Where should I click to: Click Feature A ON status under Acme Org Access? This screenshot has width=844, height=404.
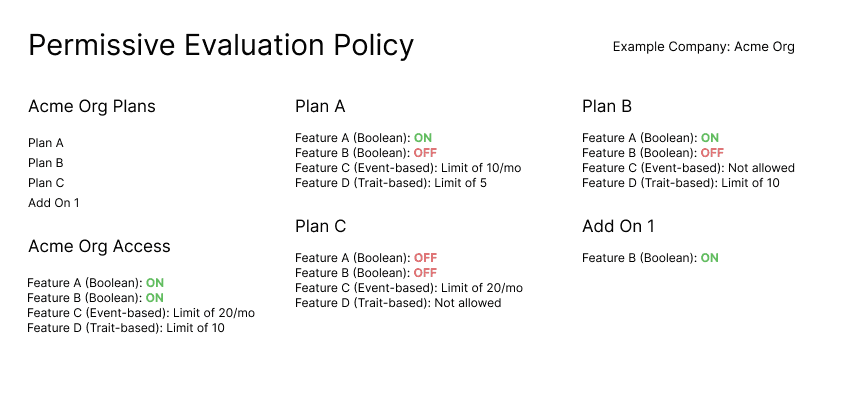155,284
